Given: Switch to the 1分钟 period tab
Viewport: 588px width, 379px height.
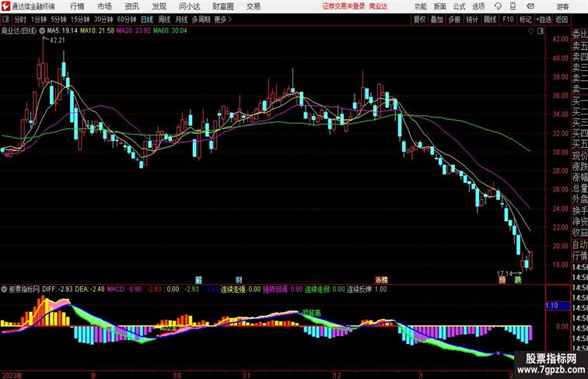Looking at the screenshot, I should (x=39, y=19).
